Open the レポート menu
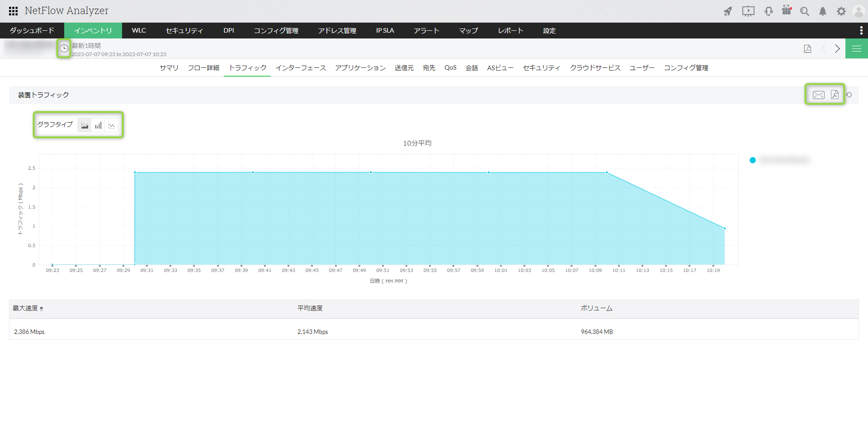Image resolution: width=868 pixels, height=424 pixels. [x=511, y=30]
